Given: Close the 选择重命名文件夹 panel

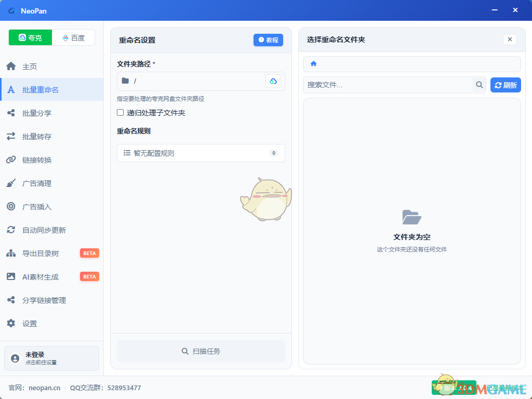Looking at the screenshot, I should point(510,39).
